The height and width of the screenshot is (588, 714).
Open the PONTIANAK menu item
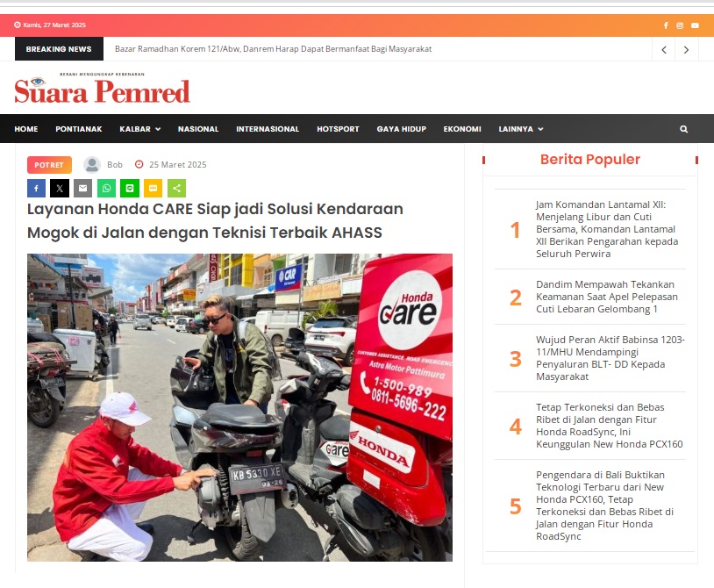(79, 129)
